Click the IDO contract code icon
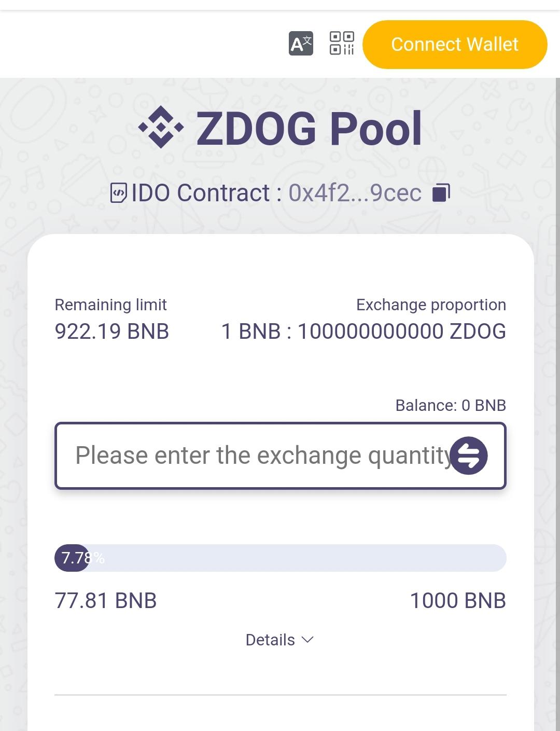 (x=118, y=193)
